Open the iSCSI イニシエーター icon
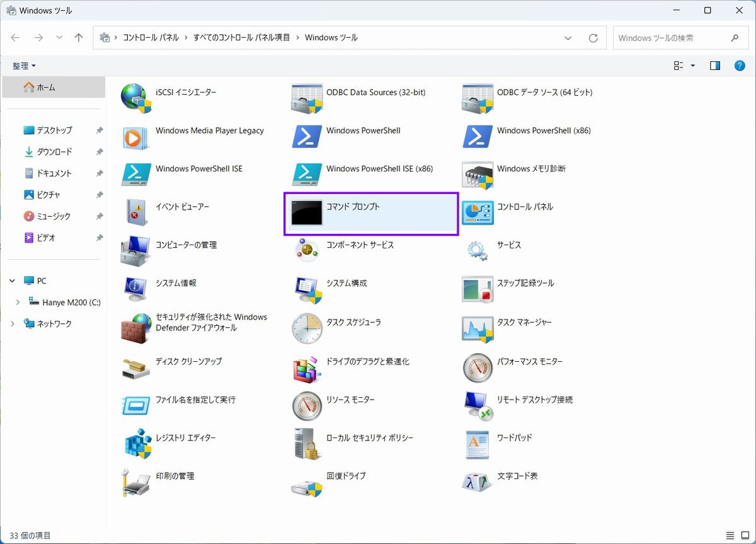The height and width of the screenshot is (544, 756). click(136, 98)
